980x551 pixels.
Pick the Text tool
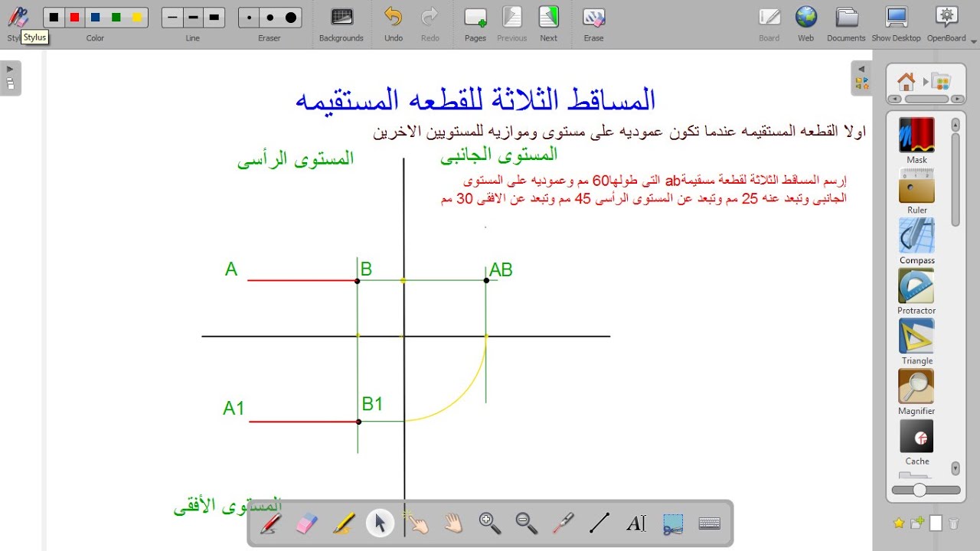(636, 523)
